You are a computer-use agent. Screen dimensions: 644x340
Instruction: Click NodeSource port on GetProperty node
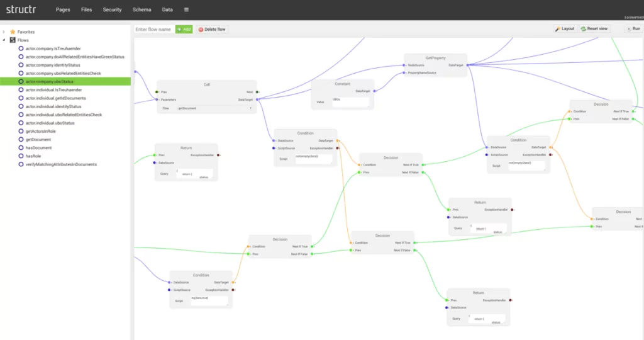(x=404, y=65)
